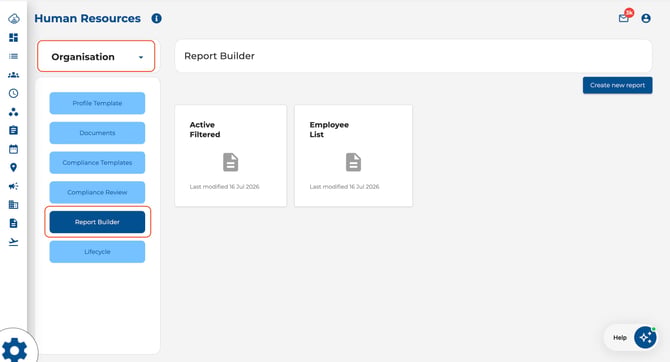Image resolution: width=670 pixels, height=362 pixels.
Task: Click the info icon beside Human Resources
Action: coord(156,18)
